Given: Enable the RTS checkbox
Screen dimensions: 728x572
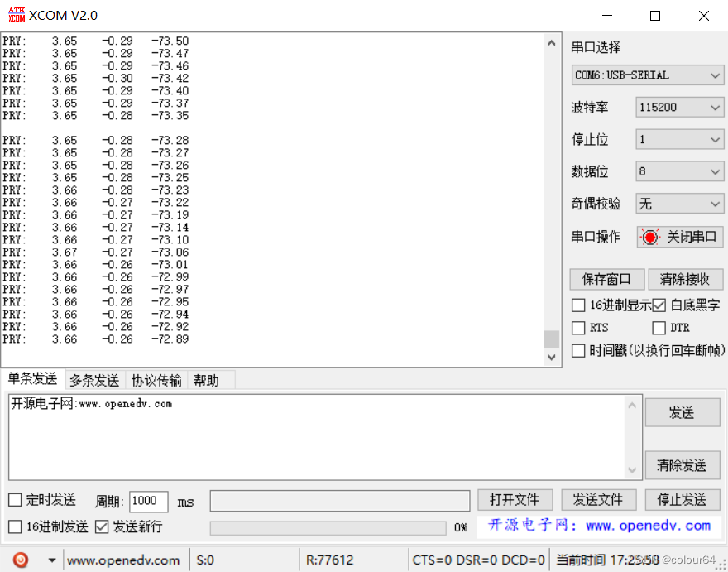Looking at the screenshot, I should (578, 328).
